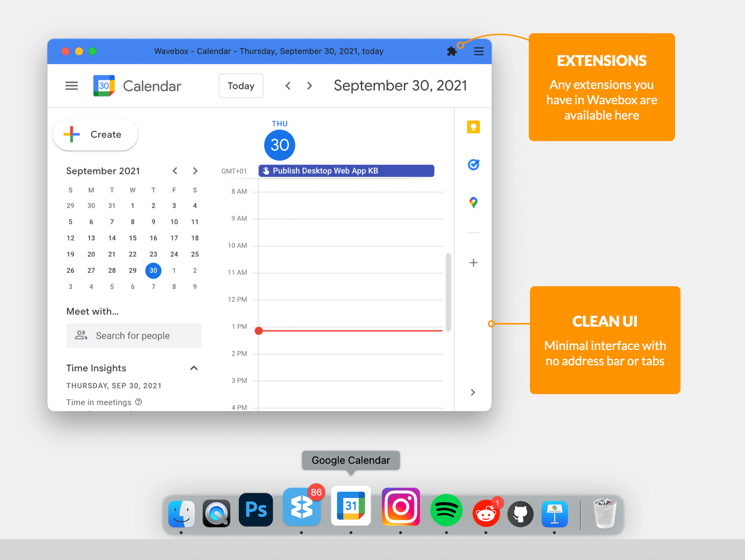This screenshot has width=745, height=560.
Task: Select August 31 in mini calendar
Action: click(112, 206)
